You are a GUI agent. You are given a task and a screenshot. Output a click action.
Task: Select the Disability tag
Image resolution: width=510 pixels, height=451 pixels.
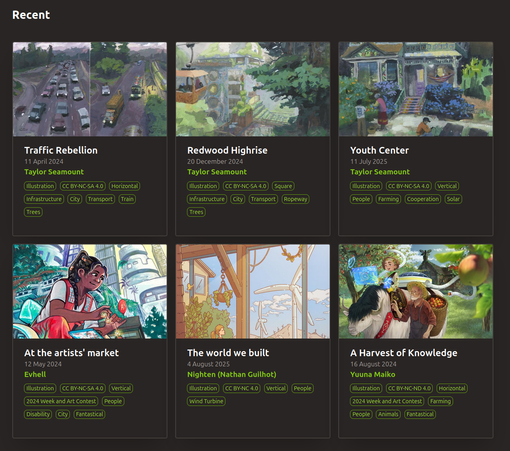tap(38, 414)
